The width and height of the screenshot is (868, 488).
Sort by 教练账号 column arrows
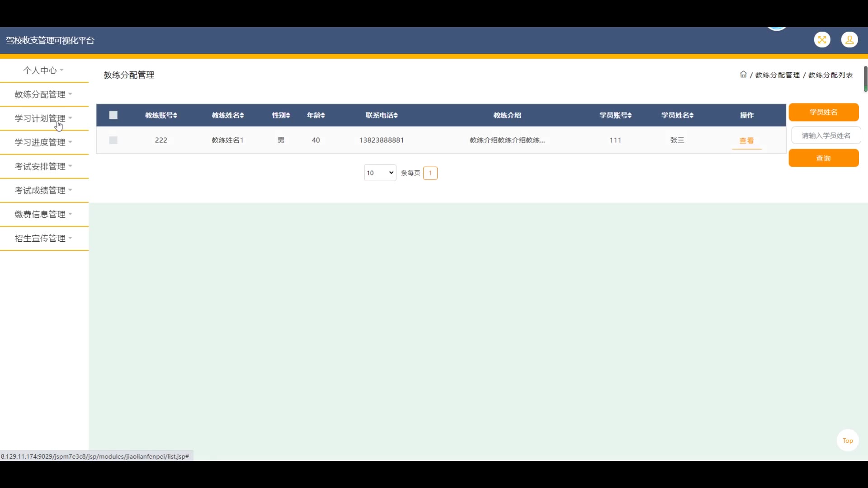tap(175, 116)
